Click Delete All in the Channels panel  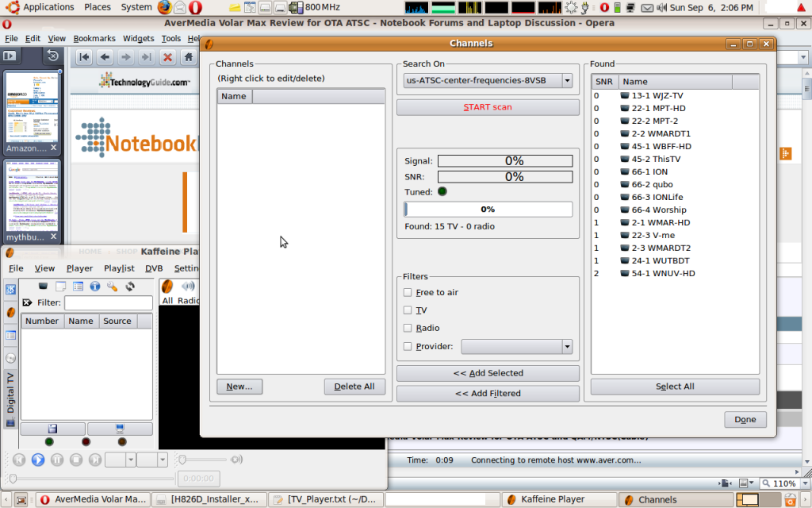pos(354,387)
